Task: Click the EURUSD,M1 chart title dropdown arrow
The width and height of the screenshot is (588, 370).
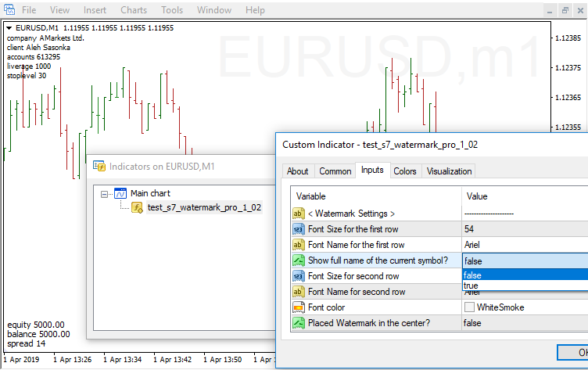Action: [x=9, y=27]
